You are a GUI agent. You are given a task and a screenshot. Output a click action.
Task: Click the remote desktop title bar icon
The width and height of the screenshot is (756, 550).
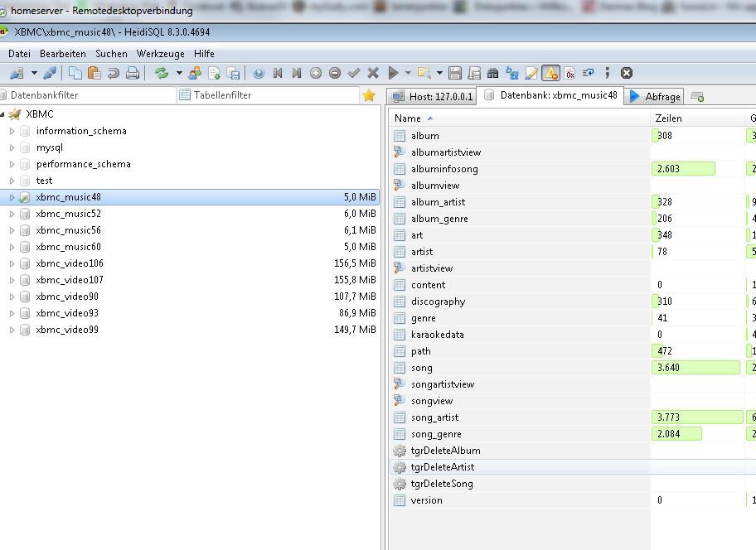2,11
